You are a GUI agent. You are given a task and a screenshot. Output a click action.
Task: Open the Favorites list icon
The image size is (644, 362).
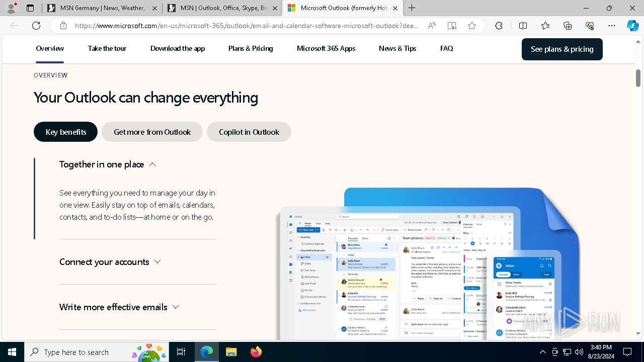pyautogui.click(x=545, y=26)
